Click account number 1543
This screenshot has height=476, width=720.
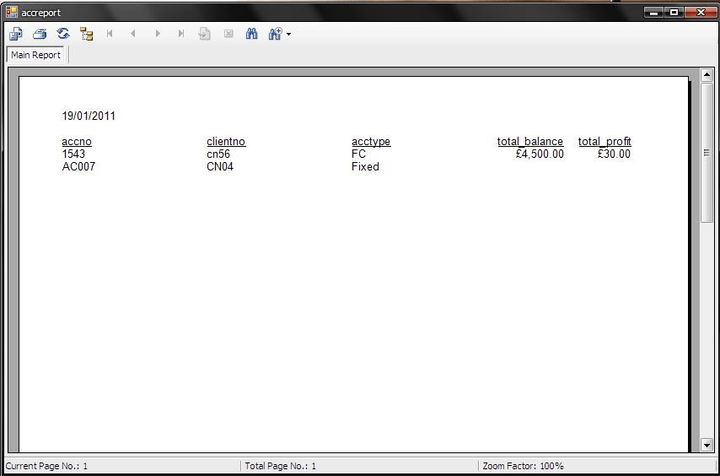pos(73,154)
